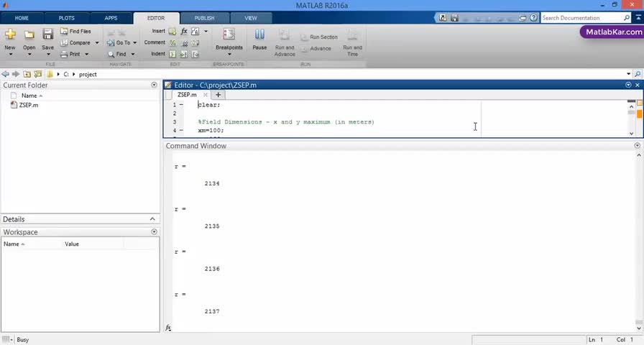
Task: Switch to the PUBLISH ribbon tab
Action: 205,18
